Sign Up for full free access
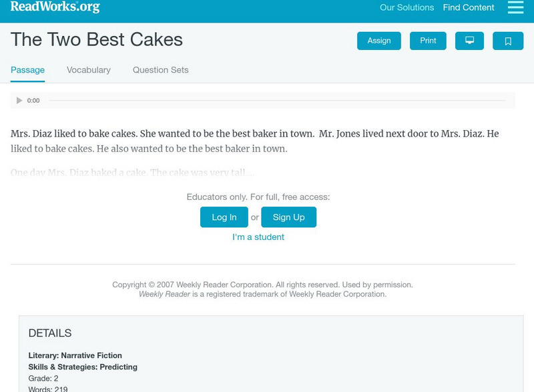 (288, 217)
